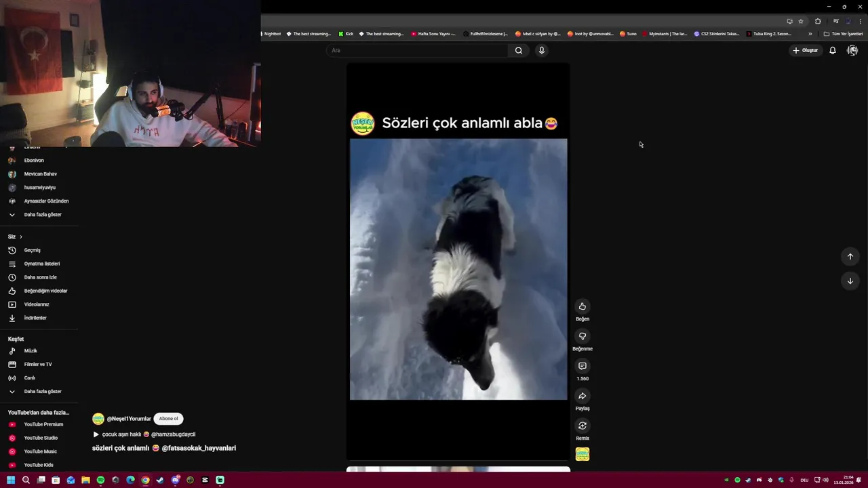Go to the previous short with up arrow

click(850, 256)
